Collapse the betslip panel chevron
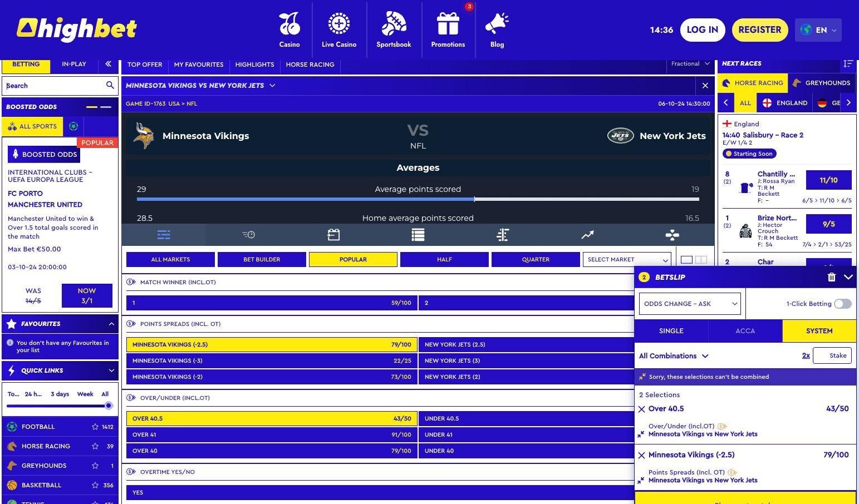 click(848, 277)
